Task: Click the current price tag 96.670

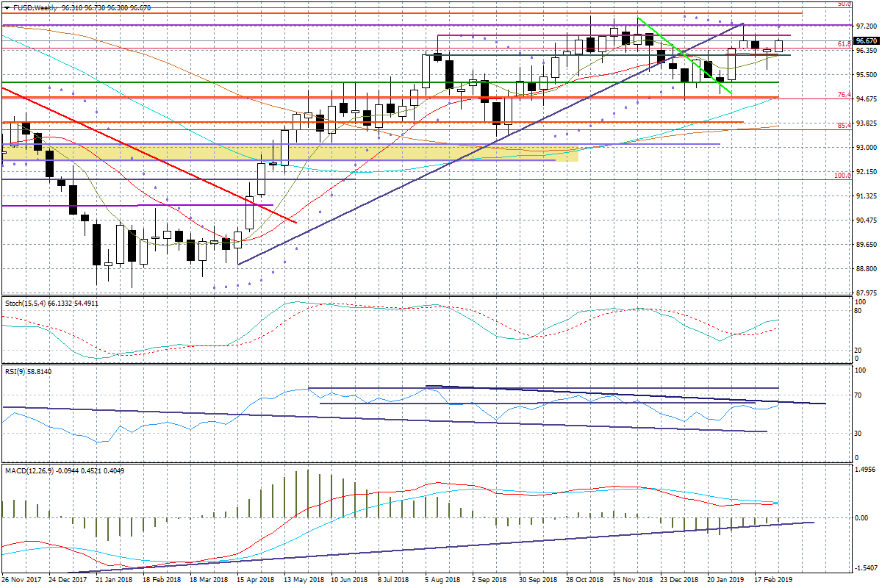Action: coord(865,41)
